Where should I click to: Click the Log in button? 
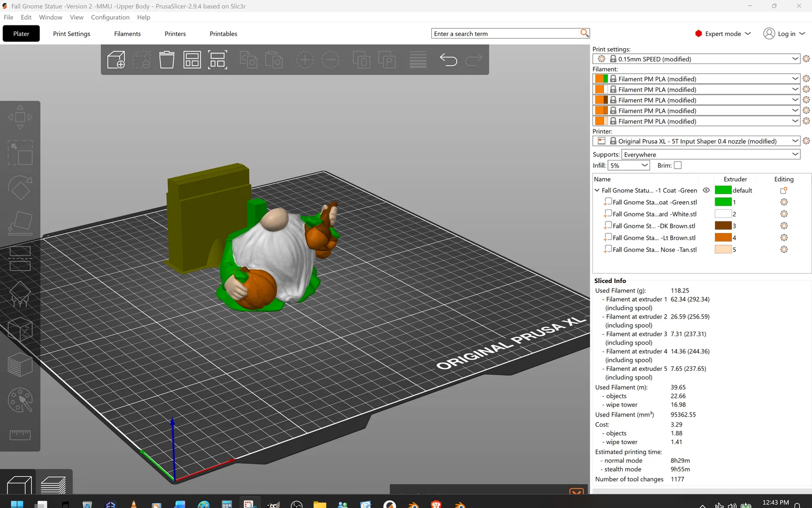click(785, 34)
